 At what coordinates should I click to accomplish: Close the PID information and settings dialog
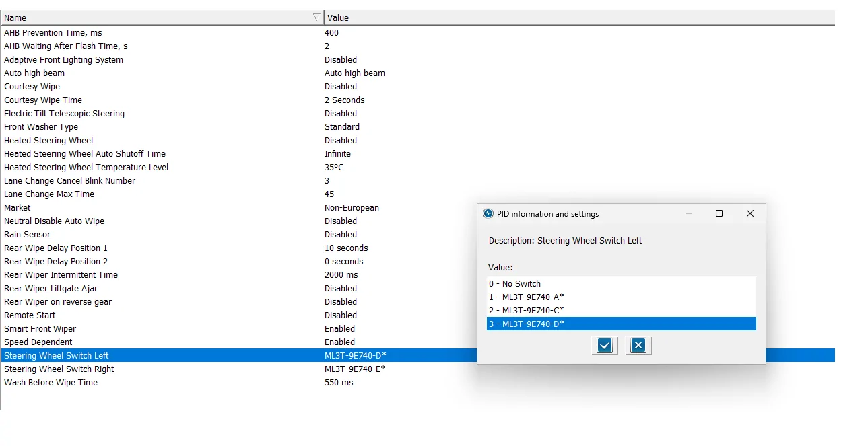pyautogui.click(x=749, y=213)
